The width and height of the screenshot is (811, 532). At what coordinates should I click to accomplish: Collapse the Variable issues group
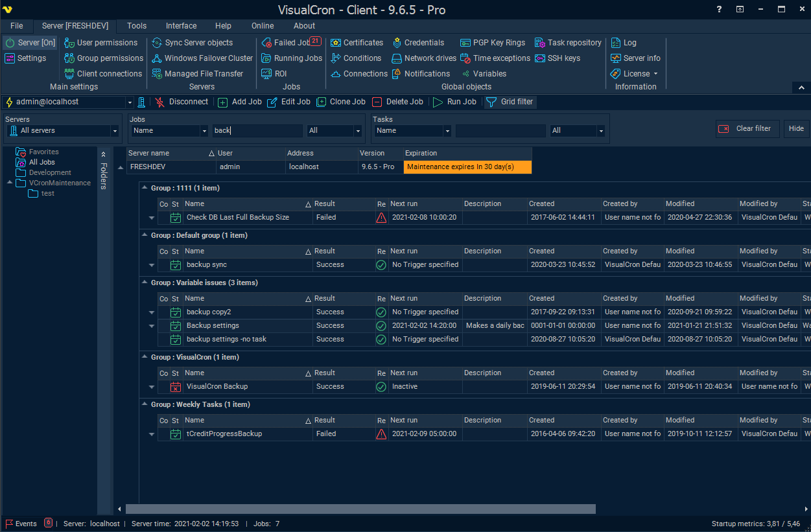(144, 283)
